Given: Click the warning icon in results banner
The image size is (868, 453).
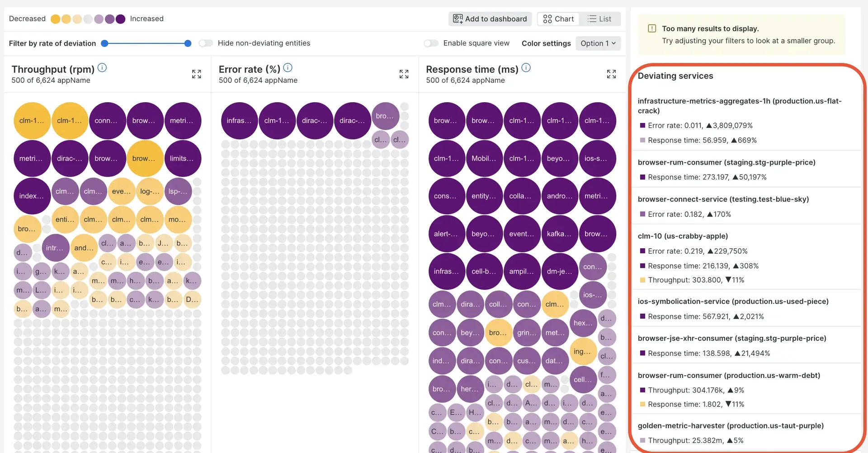Looking at the screenshot, I should [x=652, y=28].
